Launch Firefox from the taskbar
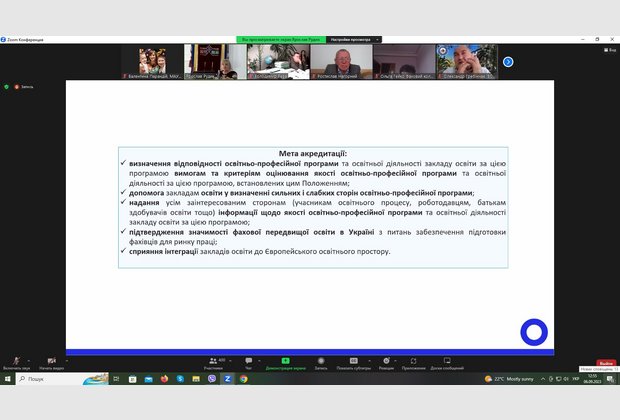620x420 pixels. coord(164,379)
